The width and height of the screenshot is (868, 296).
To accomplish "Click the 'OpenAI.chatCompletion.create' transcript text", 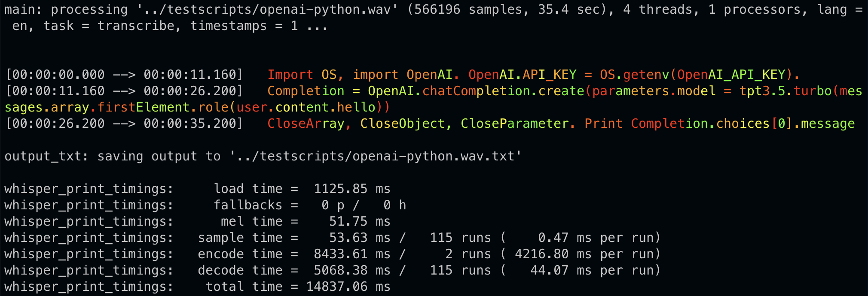I will point(476,91).
